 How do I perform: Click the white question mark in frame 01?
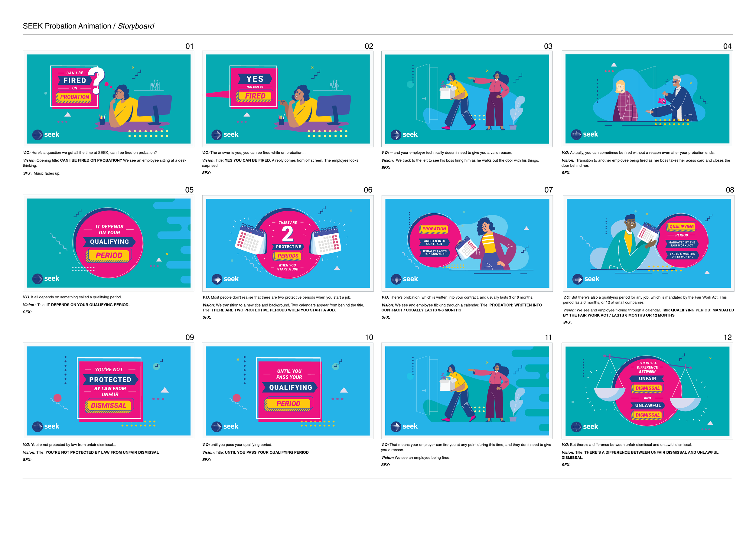click(x=96, y=80)
